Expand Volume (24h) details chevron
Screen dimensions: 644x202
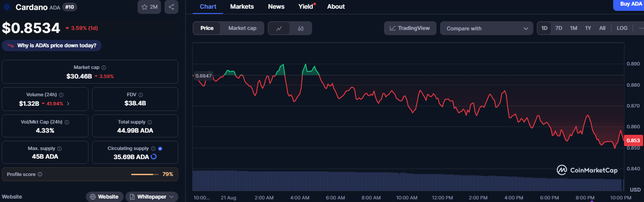pos(68,104)
